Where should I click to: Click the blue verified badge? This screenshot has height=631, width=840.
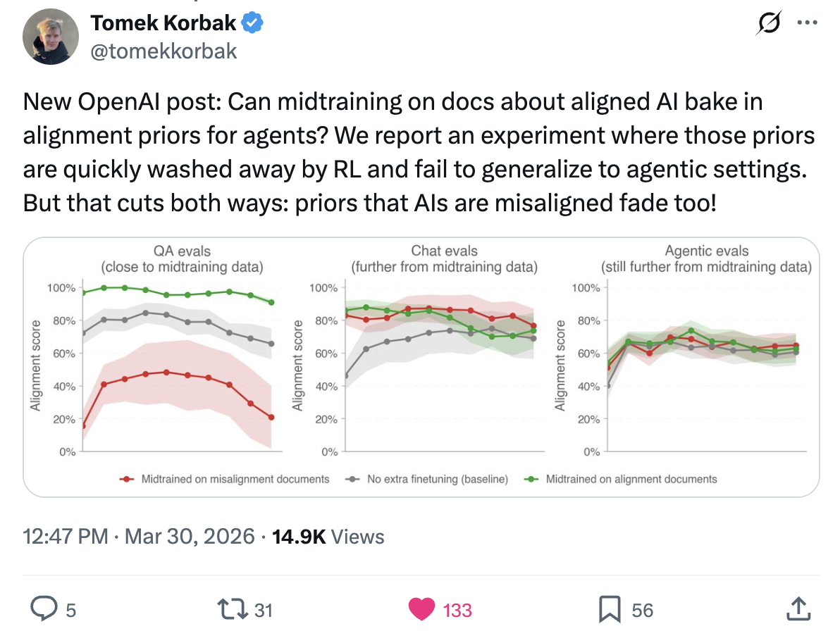click(x=253, y=23)
